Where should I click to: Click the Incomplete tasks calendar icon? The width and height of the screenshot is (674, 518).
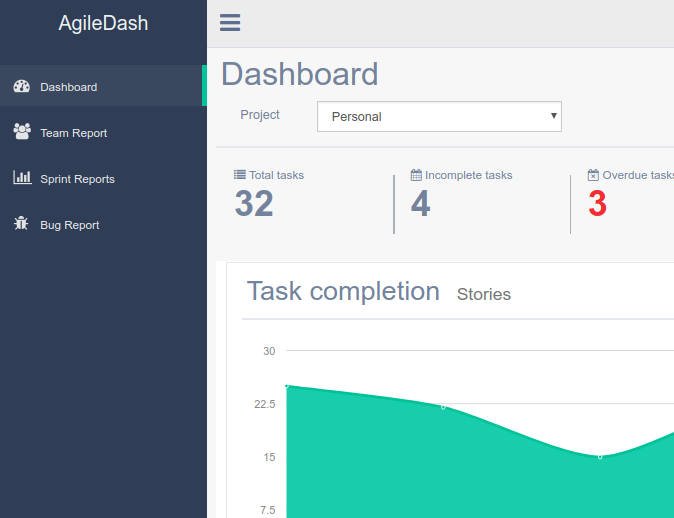tap(416, 175)
